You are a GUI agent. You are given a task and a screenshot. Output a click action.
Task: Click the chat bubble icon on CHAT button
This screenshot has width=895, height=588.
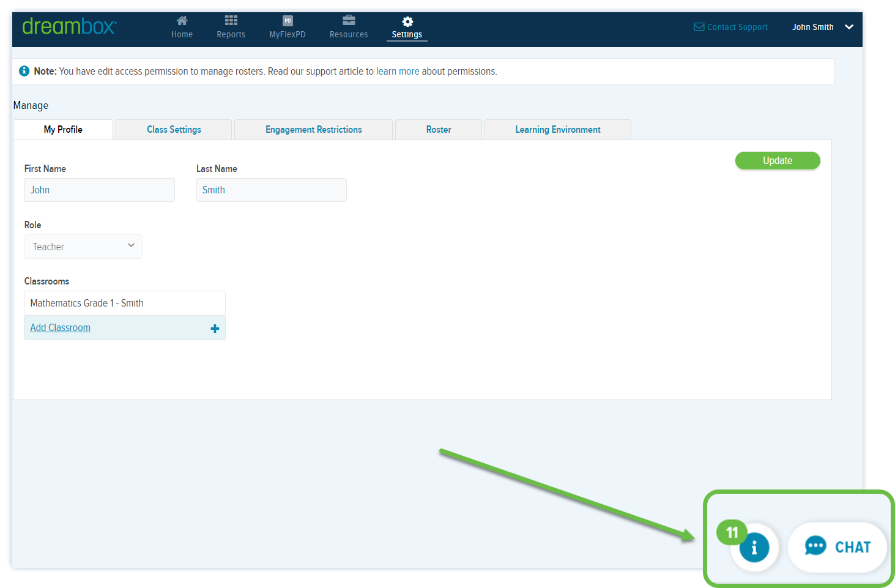pos(815,546)
